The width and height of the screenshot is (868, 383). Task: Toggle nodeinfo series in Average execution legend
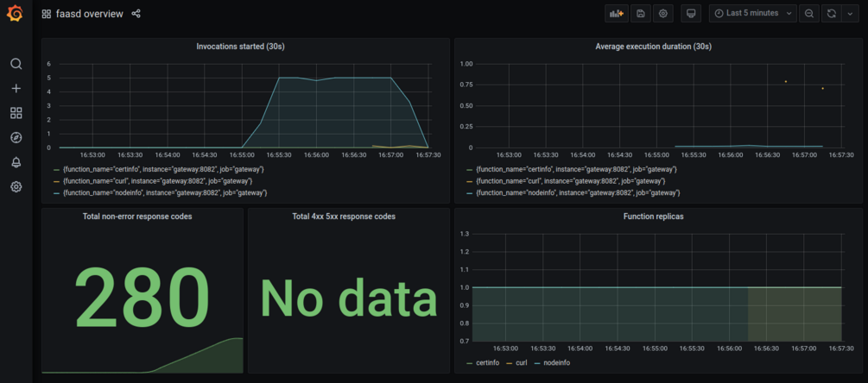578,193
